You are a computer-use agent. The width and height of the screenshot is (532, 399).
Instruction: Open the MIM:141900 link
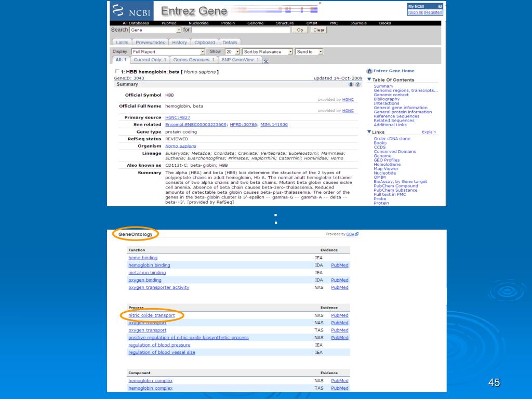(x=274, y=125)
